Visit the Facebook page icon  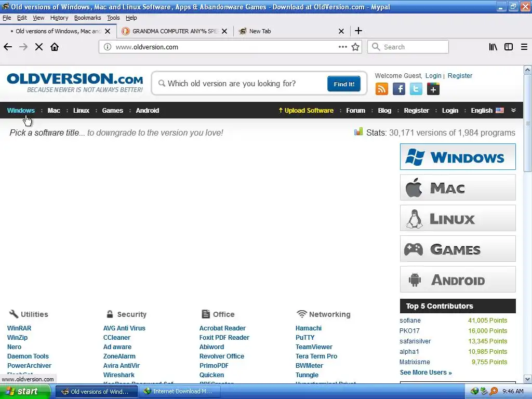tap(399, 89)
